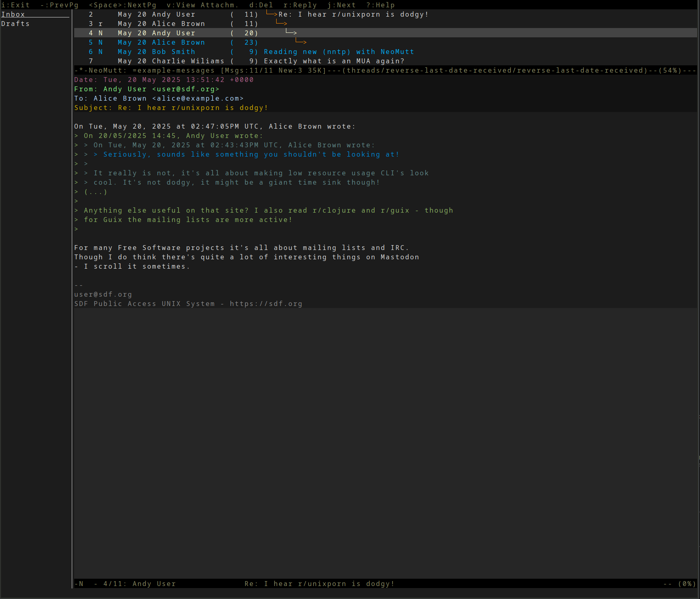Click the bottom status bar subject text

pos(320,584)
